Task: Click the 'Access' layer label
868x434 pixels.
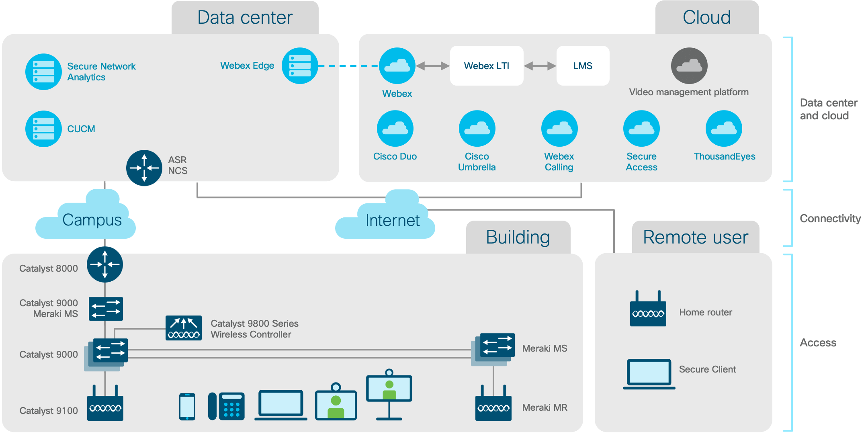Action: point(818,343)
